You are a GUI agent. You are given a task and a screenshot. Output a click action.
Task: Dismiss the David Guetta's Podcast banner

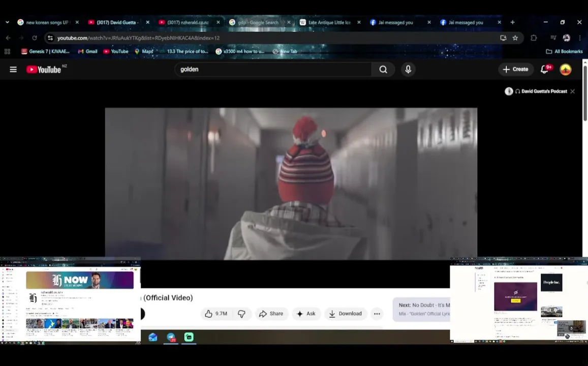coord(573,91)
